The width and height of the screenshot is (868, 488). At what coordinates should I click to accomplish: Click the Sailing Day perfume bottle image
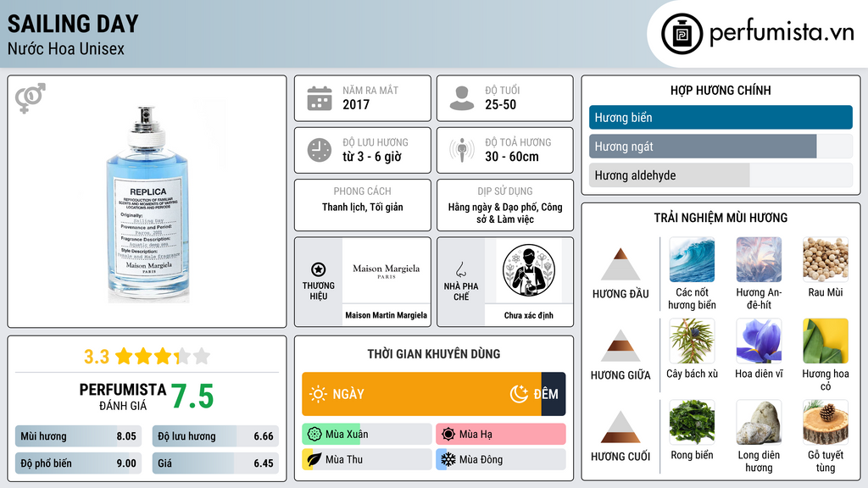tap(147, 203)
